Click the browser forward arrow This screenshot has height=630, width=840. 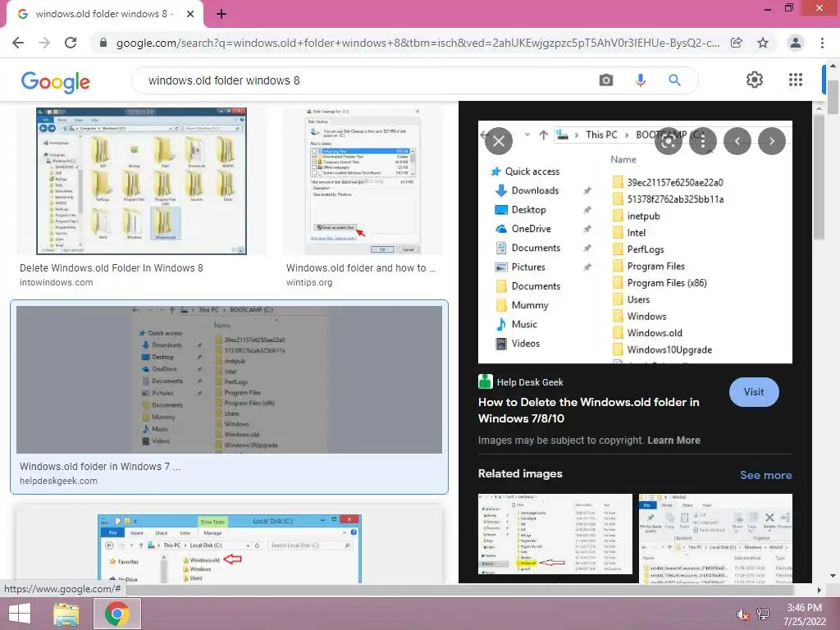tap(44, 43)
